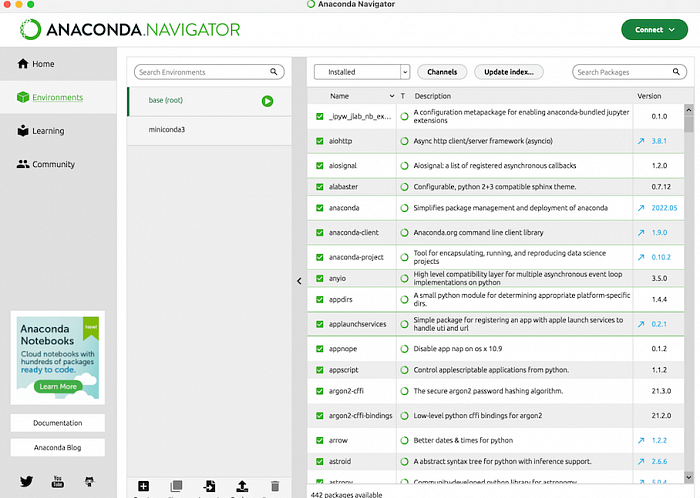The height and width of the screenshot is (498, 700).
Task: Click the package list scrollbar thumb
Action: 688,124
